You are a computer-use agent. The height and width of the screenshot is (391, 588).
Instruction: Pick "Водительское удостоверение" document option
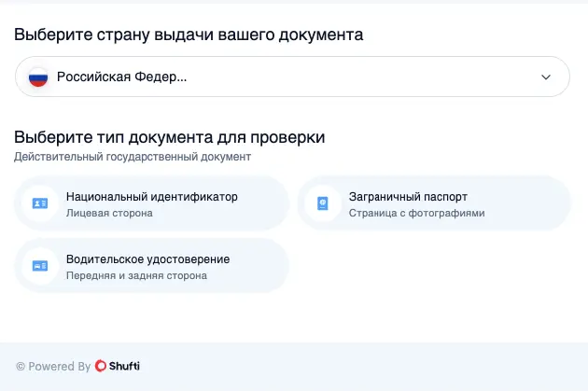coord(147,259)
